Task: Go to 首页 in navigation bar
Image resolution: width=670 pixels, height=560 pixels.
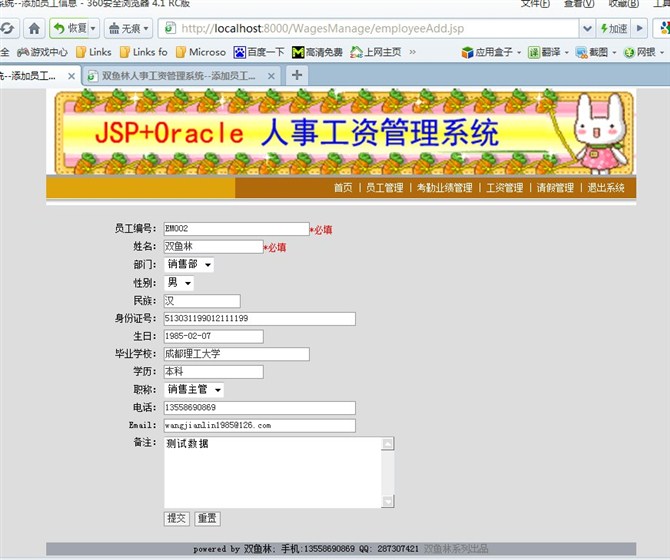Action: click(x=343, y=188)
